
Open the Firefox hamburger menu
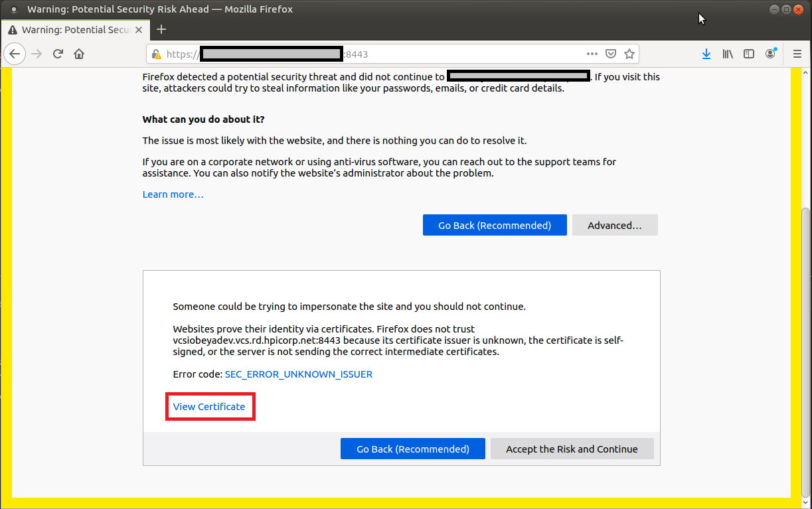point(797,54)
